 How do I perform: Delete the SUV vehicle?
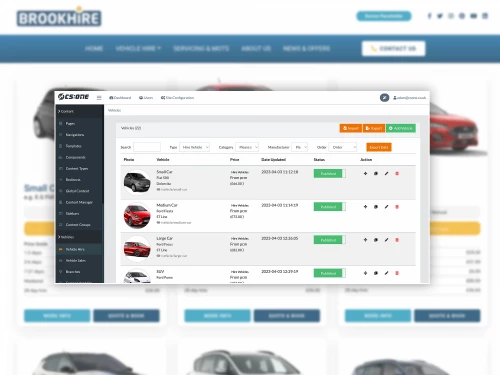[x=397, y=273]
